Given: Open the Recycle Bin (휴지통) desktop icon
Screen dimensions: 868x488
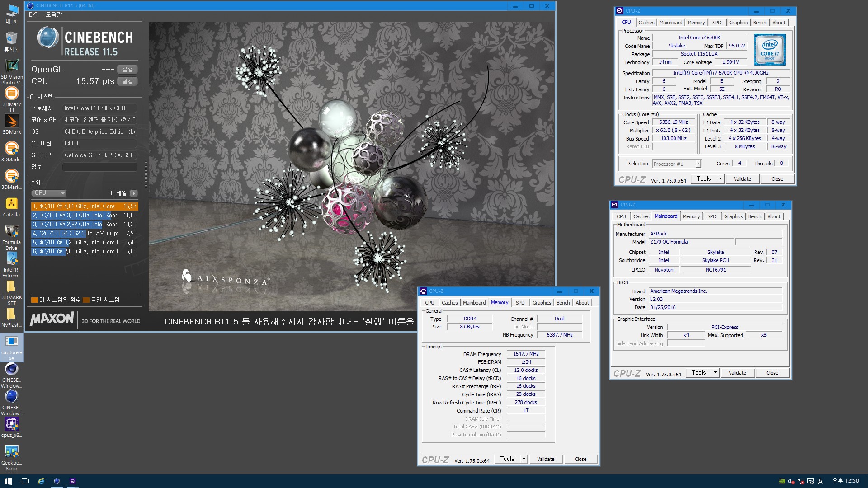Looking at the screenshot, I should pos(11,41).
